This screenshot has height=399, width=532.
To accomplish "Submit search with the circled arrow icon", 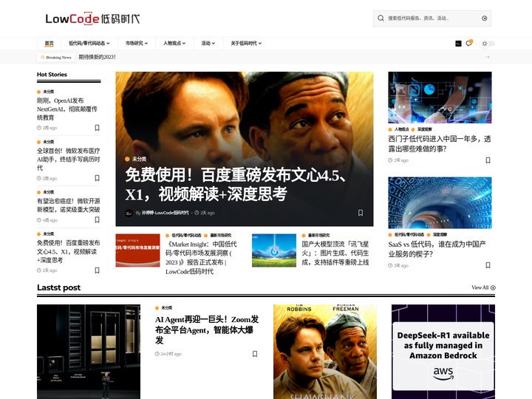I will (485, 18).
